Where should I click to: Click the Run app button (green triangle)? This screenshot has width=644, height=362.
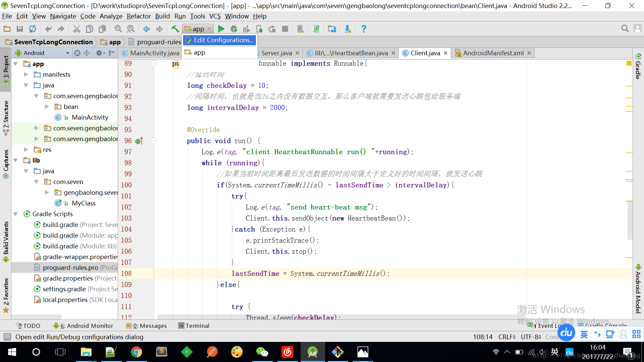(221, 28)
